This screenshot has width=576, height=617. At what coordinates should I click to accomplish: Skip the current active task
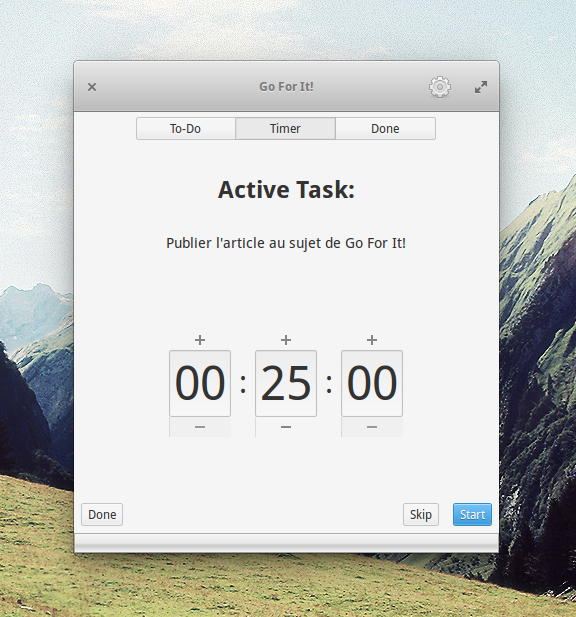[x=421, y=514]
